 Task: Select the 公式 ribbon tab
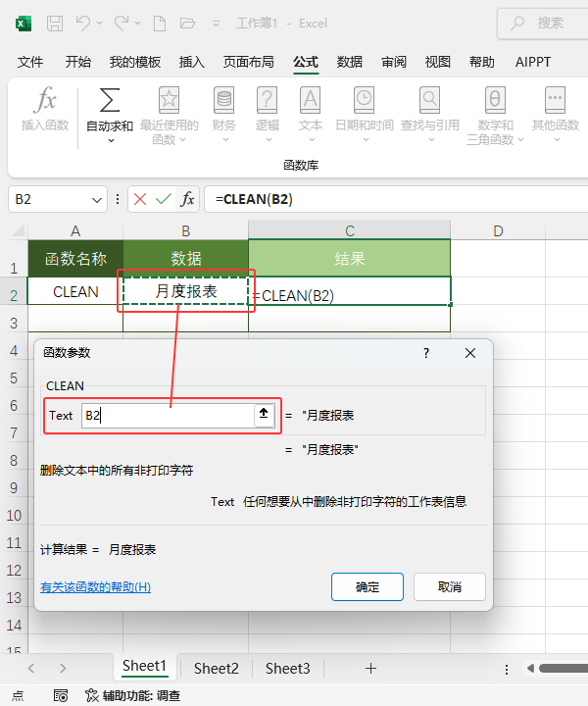click(x=306, y=62)
